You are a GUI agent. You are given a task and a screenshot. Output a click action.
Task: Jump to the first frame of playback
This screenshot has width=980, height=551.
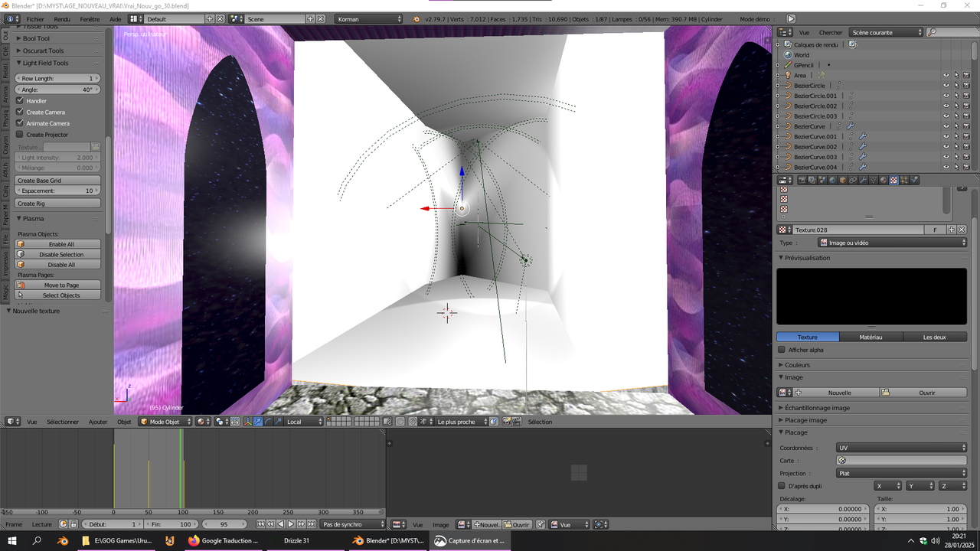261,524
